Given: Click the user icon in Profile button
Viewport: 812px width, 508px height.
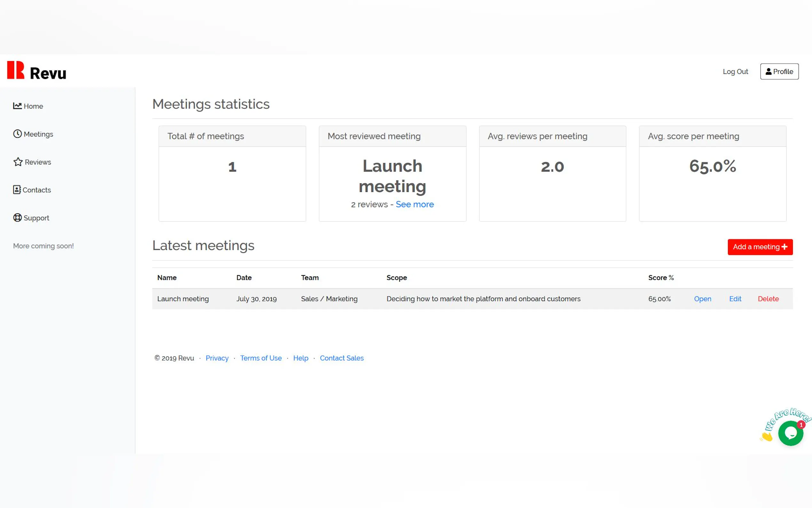Looking at the screenshot, I should [768, 71].
